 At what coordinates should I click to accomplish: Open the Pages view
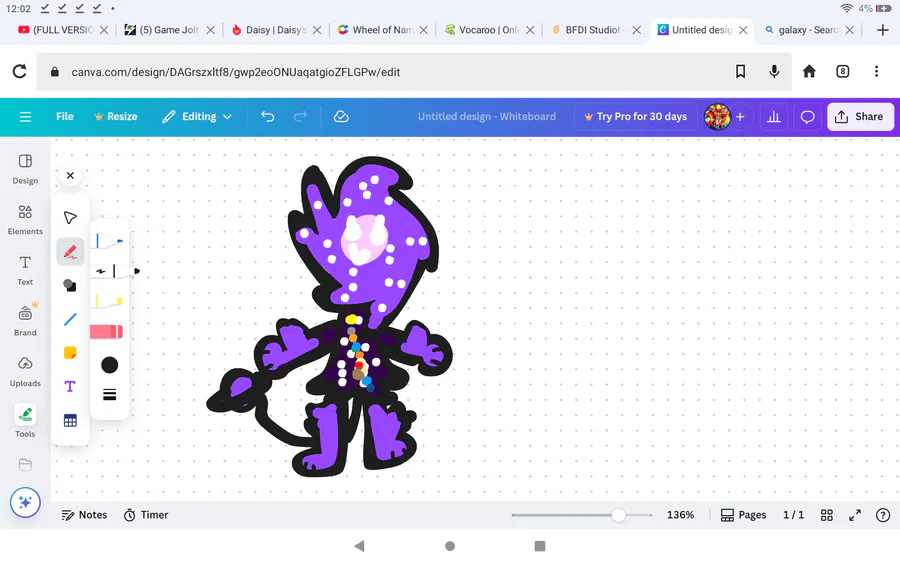coord(743,515)
